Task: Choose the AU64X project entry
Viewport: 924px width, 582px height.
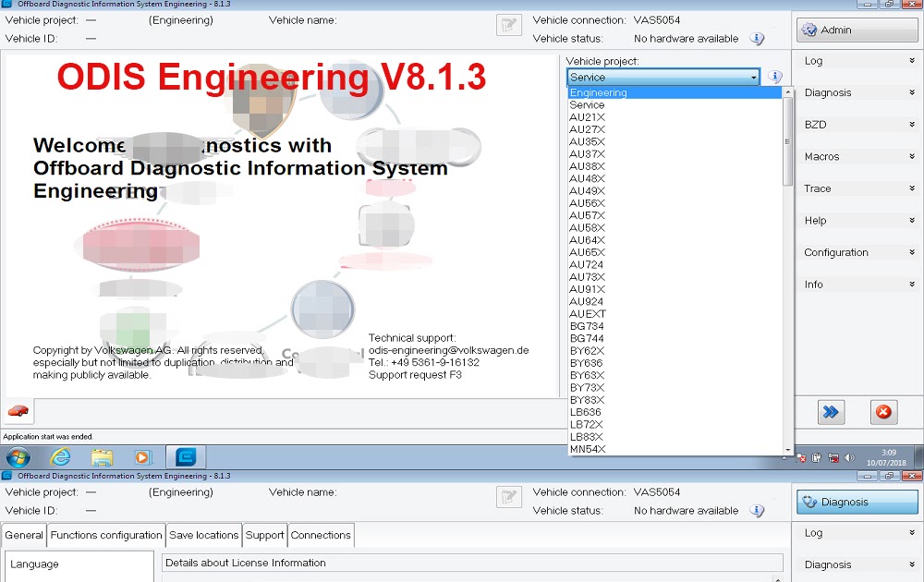Action: [x=675, y=240]
